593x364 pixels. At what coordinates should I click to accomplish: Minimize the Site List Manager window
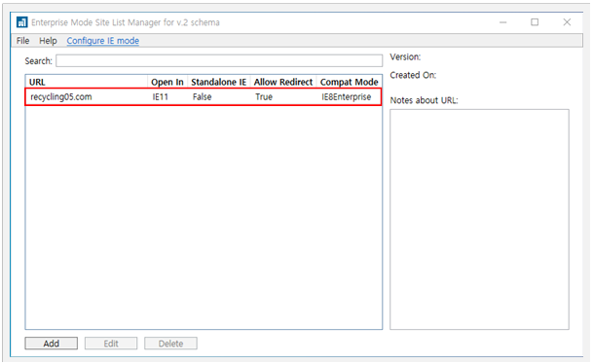pos(503,22)
